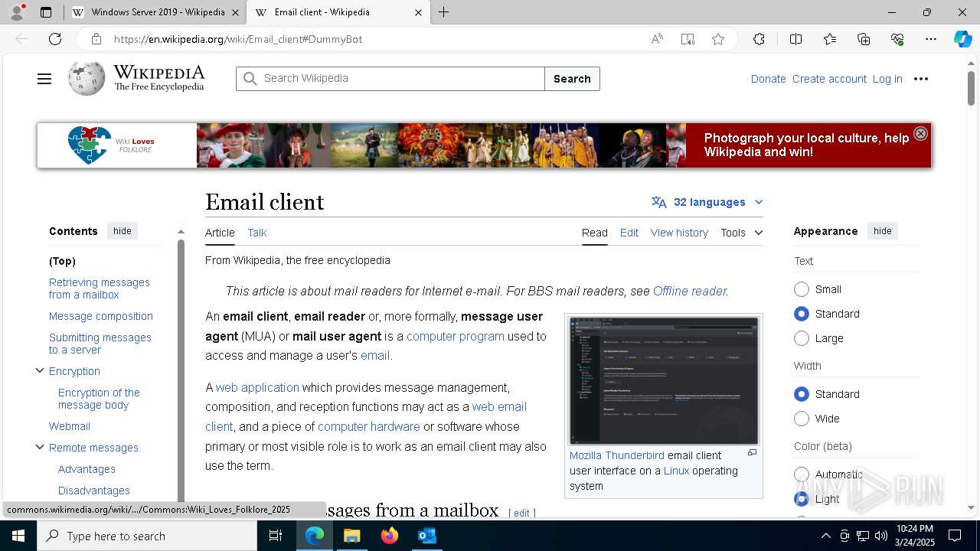Collapse the Encryption contents section

(40, 370)
